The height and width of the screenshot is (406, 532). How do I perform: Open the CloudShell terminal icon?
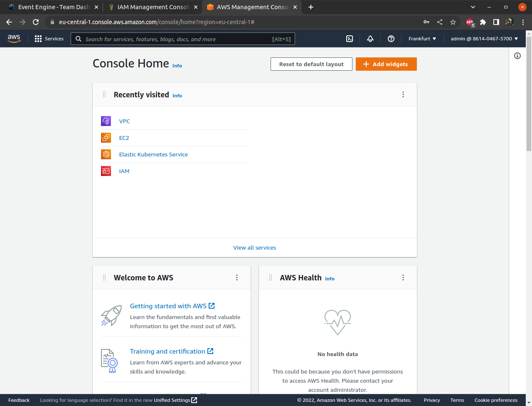(350, 39)
